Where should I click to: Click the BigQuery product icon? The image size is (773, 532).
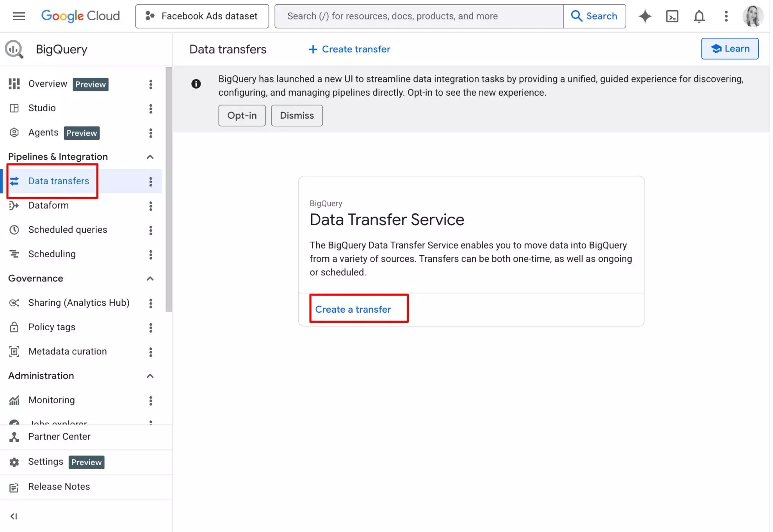14,50
